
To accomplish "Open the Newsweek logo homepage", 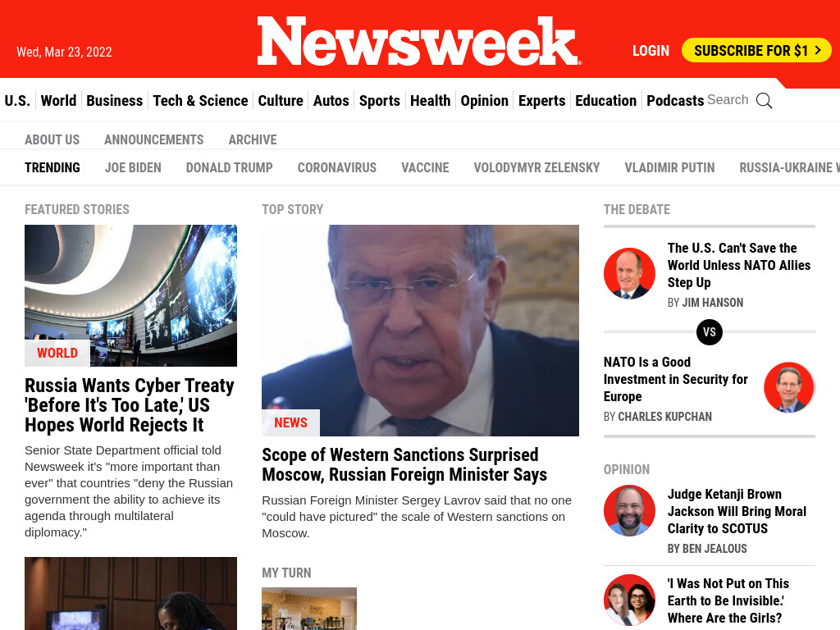I will 419,41.
